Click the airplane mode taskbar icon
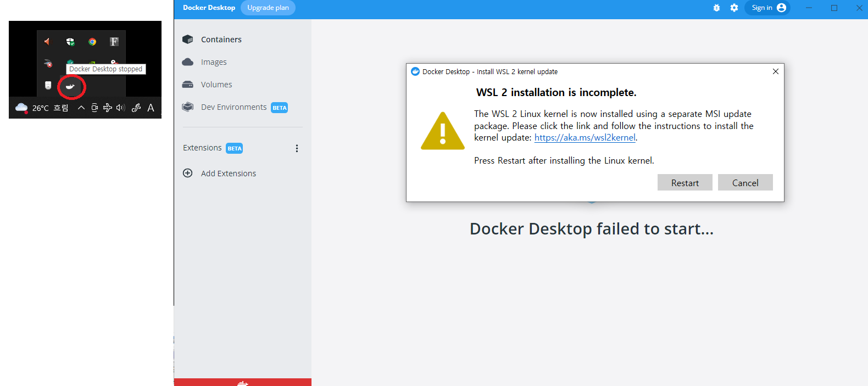The width and height of the screenshot is (868, 386). [108, 108]
